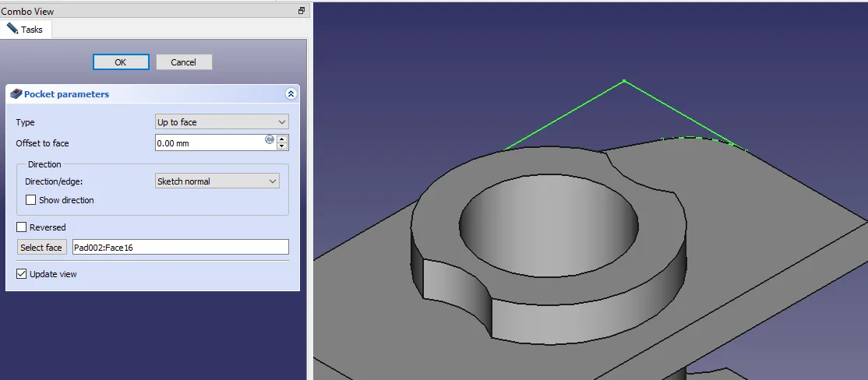Click the Select face button
This screenshot has width=868, height=380.
(x=41, y=248)
